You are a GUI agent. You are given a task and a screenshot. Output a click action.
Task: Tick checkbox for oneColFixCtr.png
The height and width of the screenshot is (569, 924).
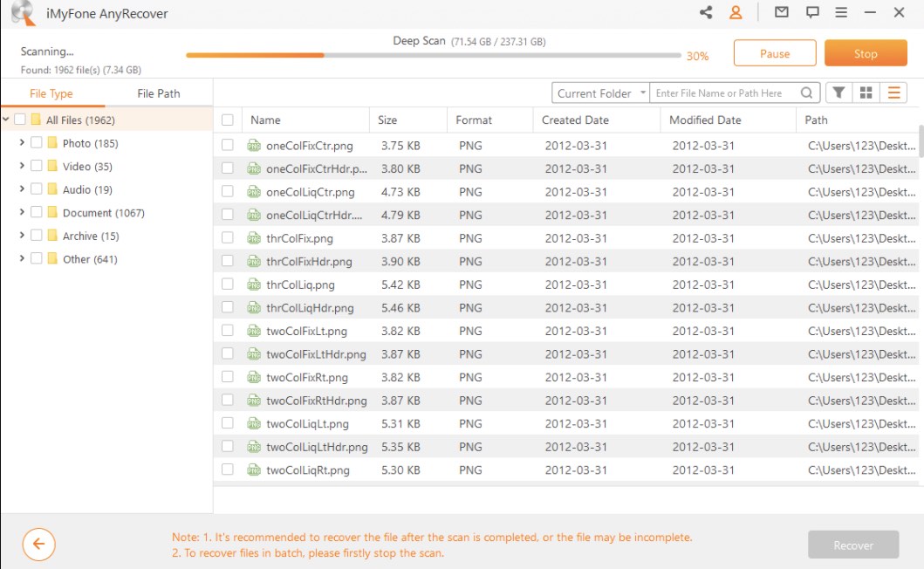(x=228, y=145)
